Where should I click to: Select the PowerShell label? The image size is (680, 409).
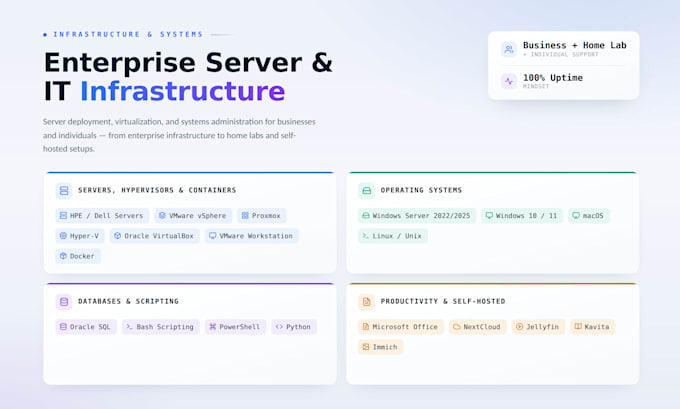pos(239,327)
